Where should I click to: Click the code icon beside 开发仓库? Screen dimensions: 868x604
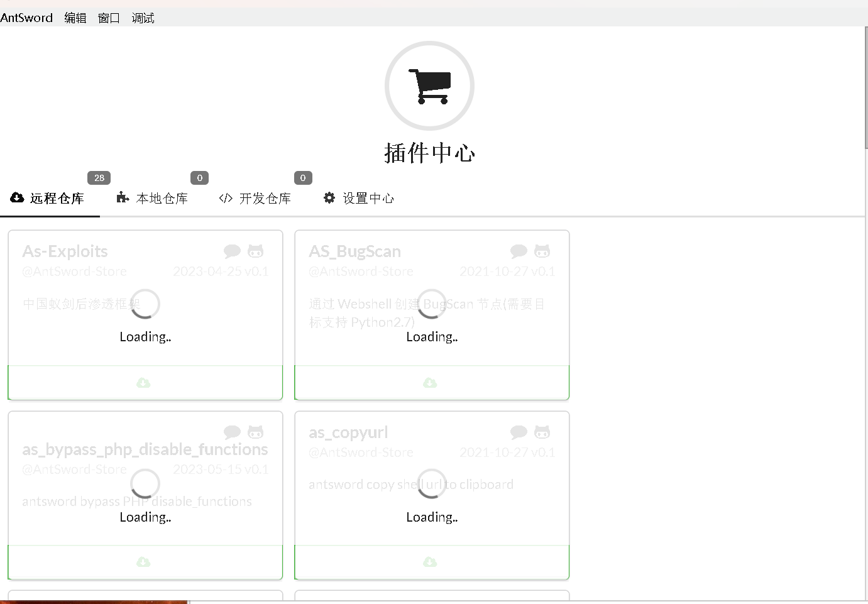pos(225,197)
